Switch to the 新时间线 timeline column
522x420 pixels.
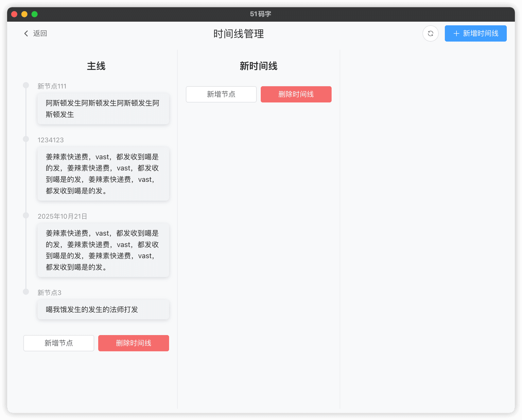259,66
